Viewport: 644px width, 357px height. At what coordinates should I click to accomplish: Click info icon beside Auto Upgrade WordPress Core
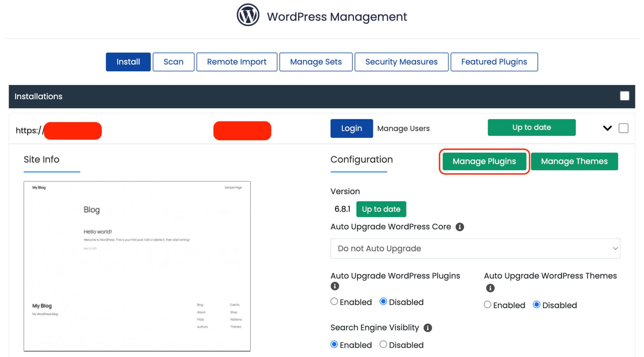click(460, 227)
